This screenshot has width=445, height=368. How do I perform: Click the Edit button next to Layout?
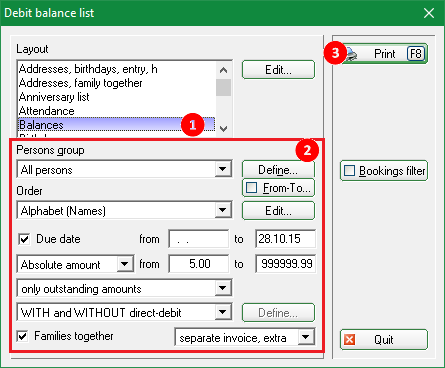point(278,70)
